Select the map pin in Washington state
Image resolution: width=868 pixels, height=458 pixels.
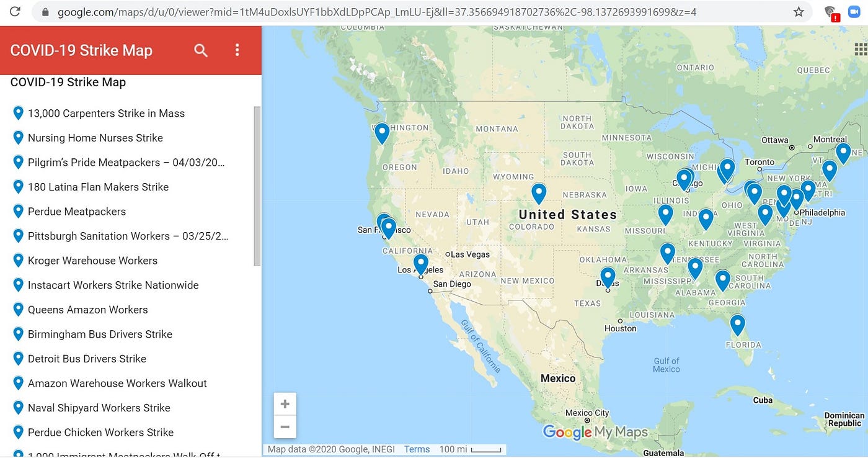click(382, 133)
